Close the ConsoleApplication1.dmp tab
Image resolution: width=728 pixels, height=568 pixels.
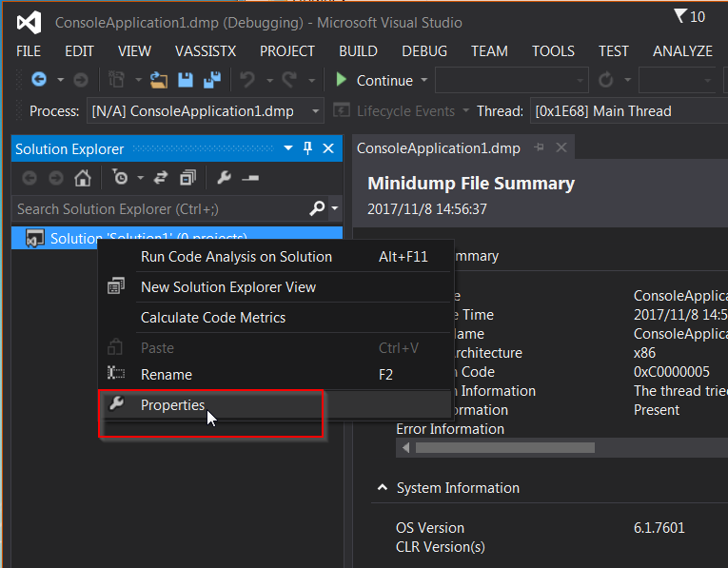(x=561, y=147)
